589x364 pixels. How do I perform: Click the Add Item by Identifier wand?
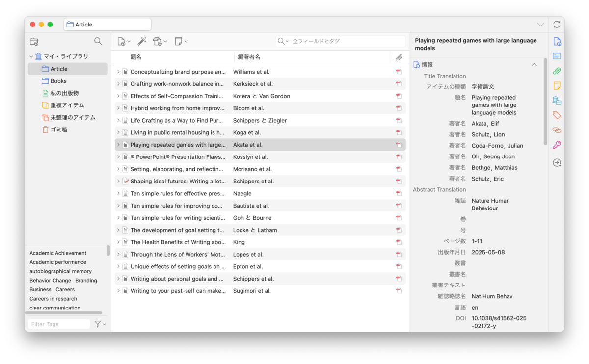pos(142,42)
